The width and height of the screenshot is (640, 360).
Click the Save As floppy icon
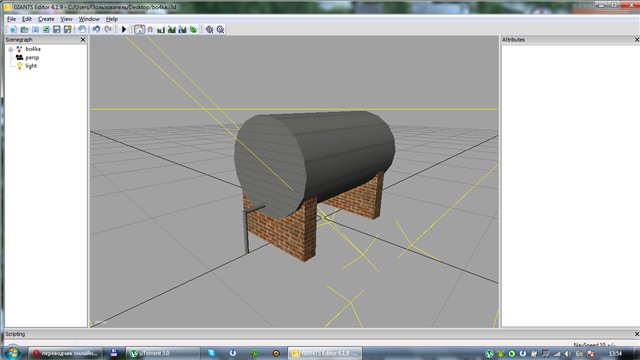click(68, 29)
